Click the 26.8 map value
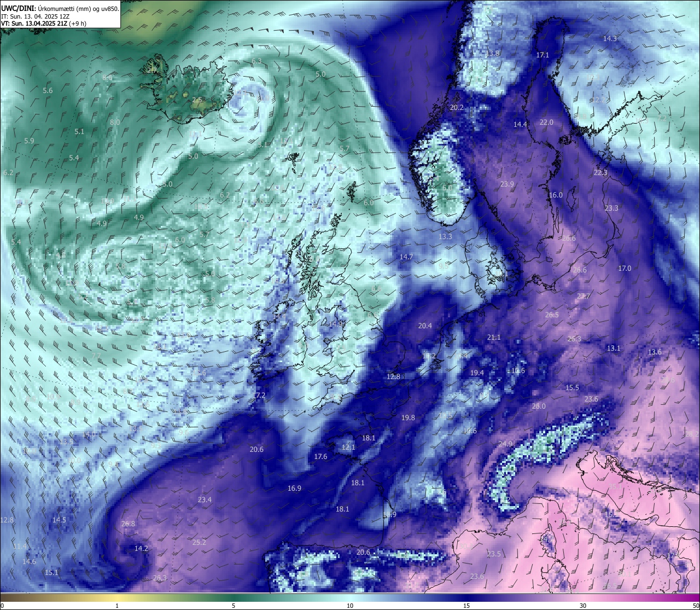This screenshot has height=610, width=700. (128, 524)
